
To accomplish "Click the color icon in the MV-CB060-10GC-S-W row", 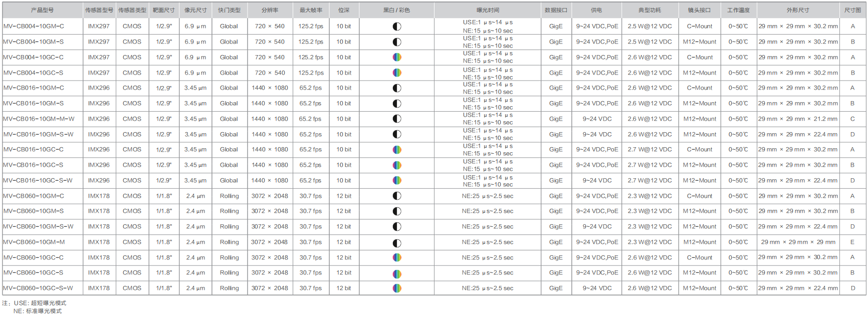I will [397, 288].
